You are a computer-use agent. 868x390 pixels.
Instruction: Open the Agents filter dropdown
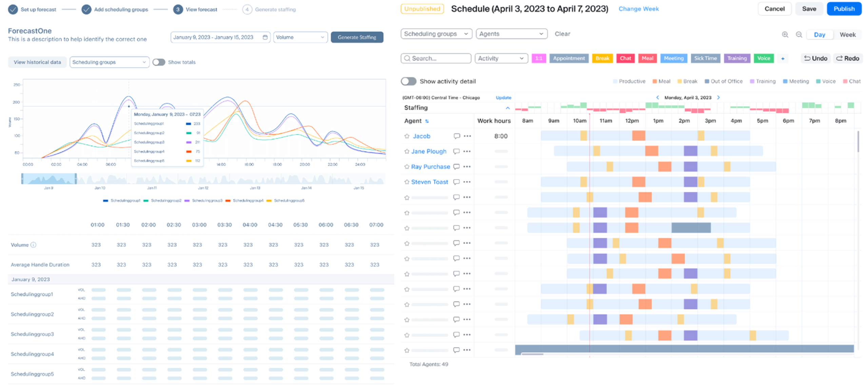coord(511,34)
